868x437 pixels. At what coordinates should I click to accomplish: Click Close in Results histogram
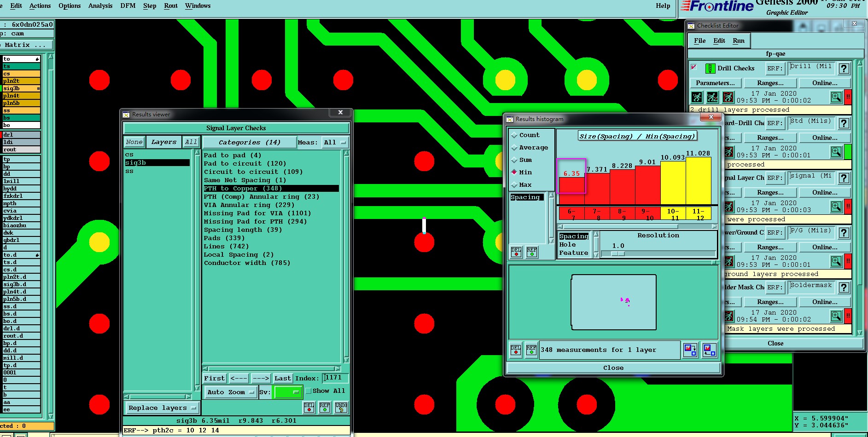[x=613, y=368]
